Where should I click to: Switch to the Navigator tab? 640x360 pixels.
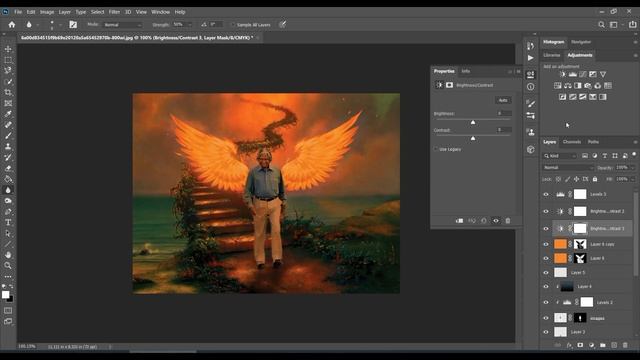click(x=581, y=42)
